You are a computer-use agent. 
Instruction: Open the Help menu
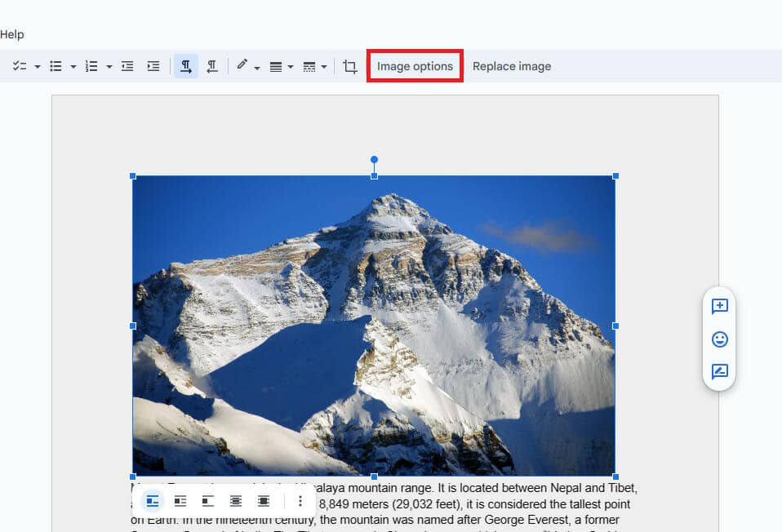12,34
